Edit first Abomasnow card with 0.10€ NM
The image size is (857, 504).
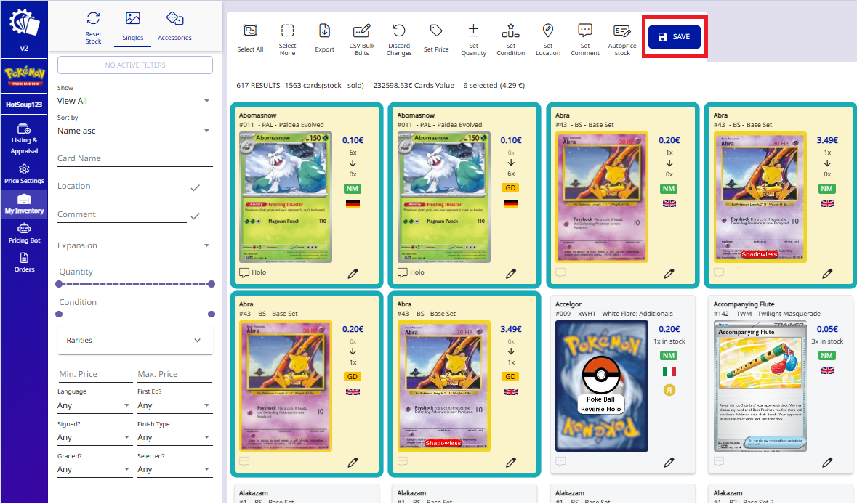[x=353, y=274]
